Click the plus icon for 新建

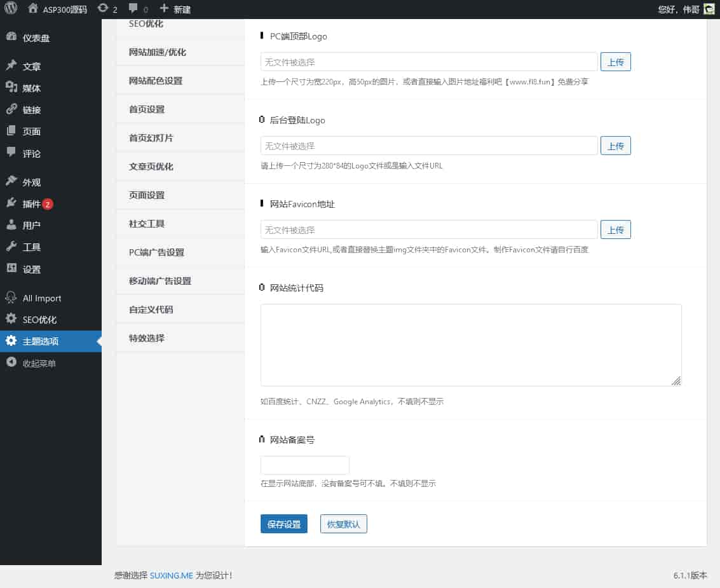(x=164, y=8)
